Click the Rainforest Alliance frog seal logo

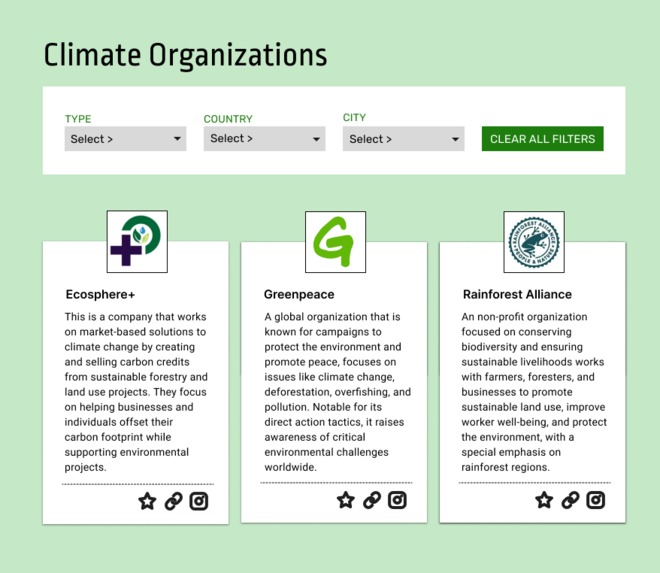click(x=534, y=242)
